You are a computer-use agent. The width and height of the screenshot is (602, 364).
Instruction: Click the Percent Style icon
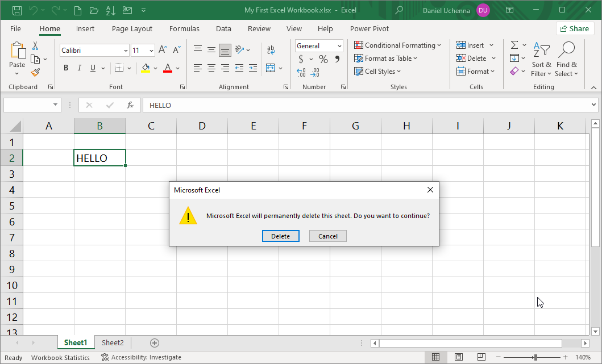[x=322, y=58]
